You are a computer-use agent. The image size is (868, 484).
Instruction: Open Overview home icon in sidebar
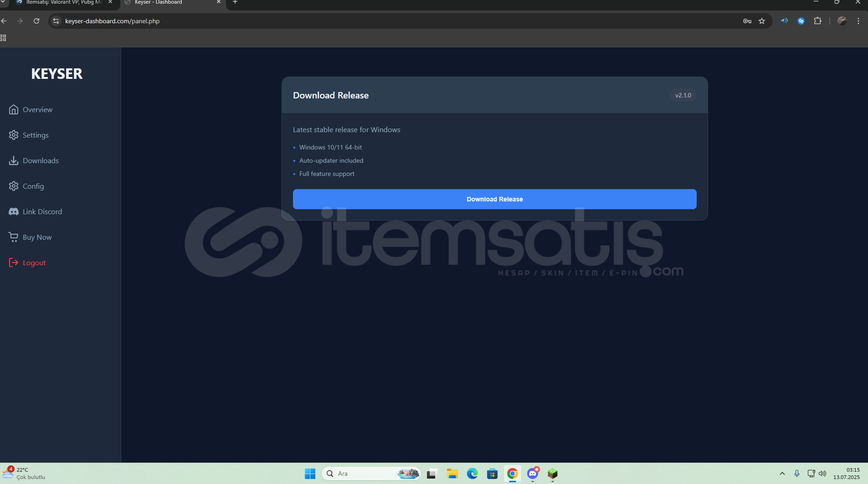click(x=14, y=109)
